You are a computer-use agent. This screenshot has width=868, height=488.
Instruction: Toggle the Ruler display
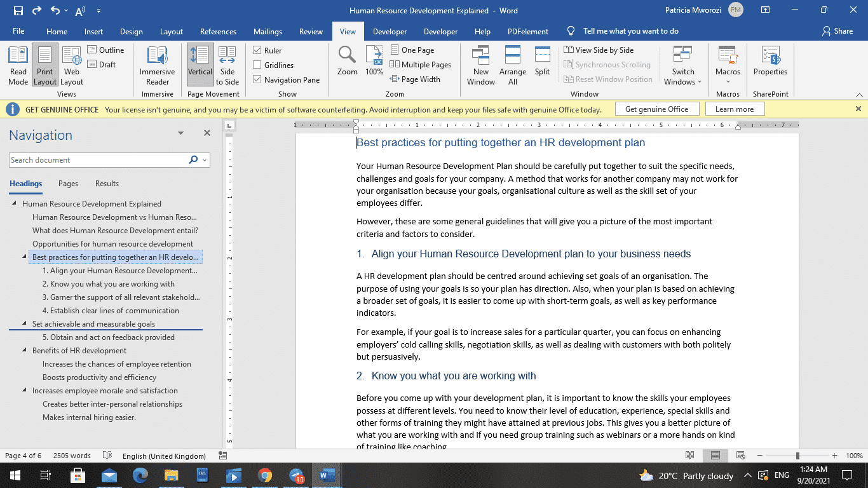258,50
